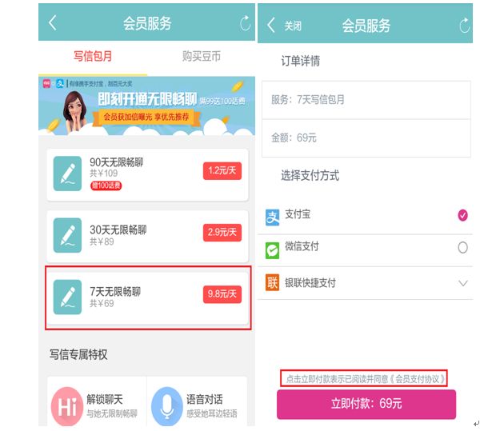504x431 pixels.
Task: Tap 关闭 to close order page
Action: click(x=293, y=26)
